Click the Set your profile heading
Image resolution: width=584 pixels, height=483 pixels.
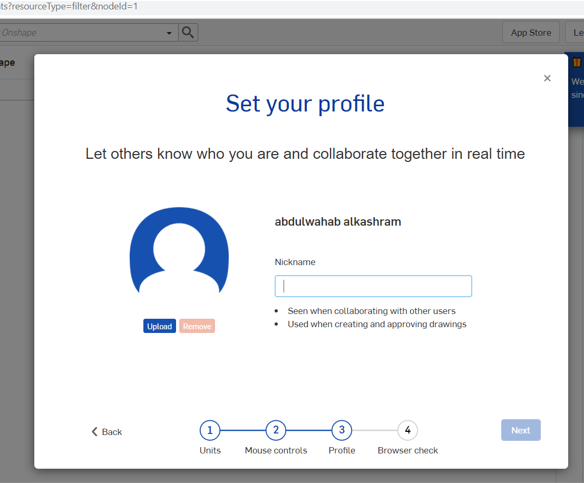pyautogui.click(x=305, y=104)
